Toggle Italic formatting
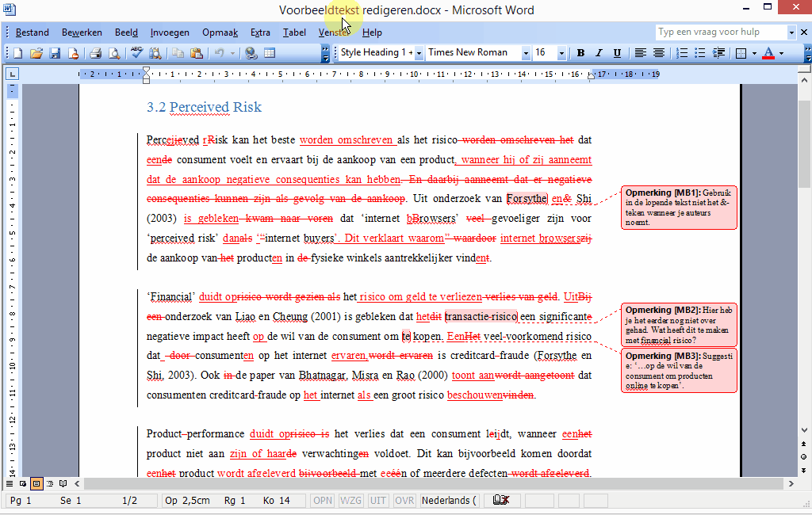812x515 pixels. pos(599,53)
